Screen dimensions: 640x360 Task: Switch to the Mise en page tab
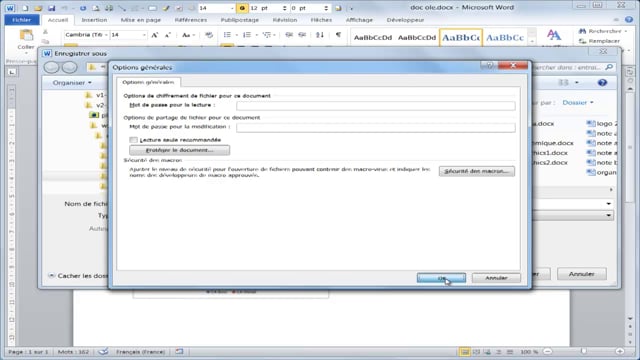point(140,20)
